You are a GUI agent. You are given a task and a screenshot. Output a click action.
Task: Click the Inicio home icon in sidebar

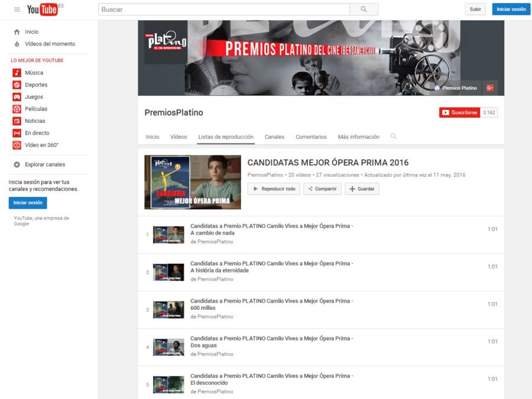(17, 32)
